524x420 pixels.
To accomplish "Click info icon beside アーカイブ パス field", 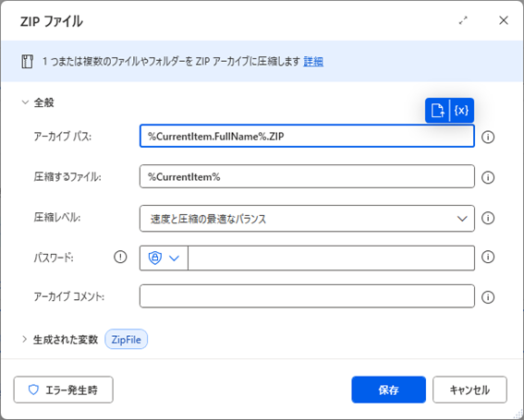I will click(488, 137).
